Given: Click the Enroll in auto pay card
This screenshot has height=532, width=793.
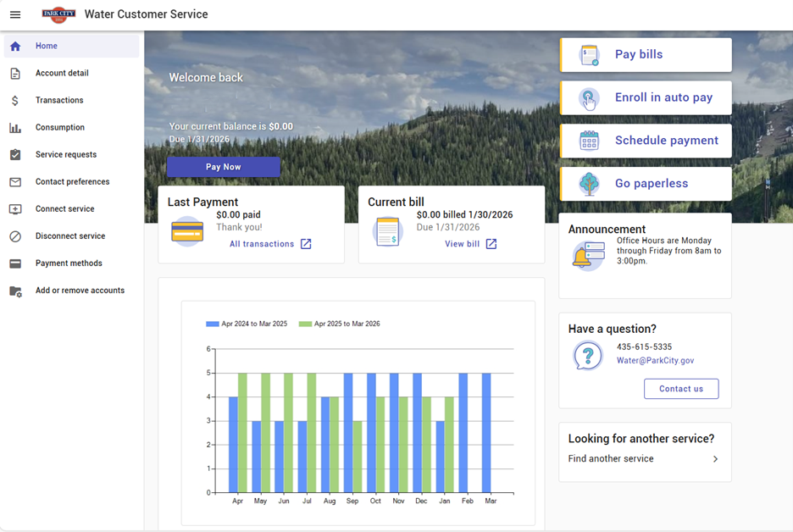Looking at the screenshot, I should pos(646,97).
